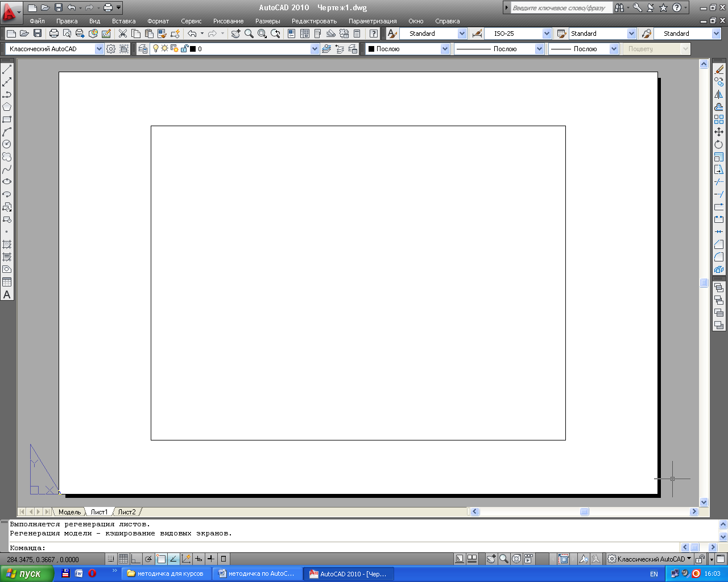728x582 pixels.
Task: Select the Mirror tool
Action: tap(719, 94)
